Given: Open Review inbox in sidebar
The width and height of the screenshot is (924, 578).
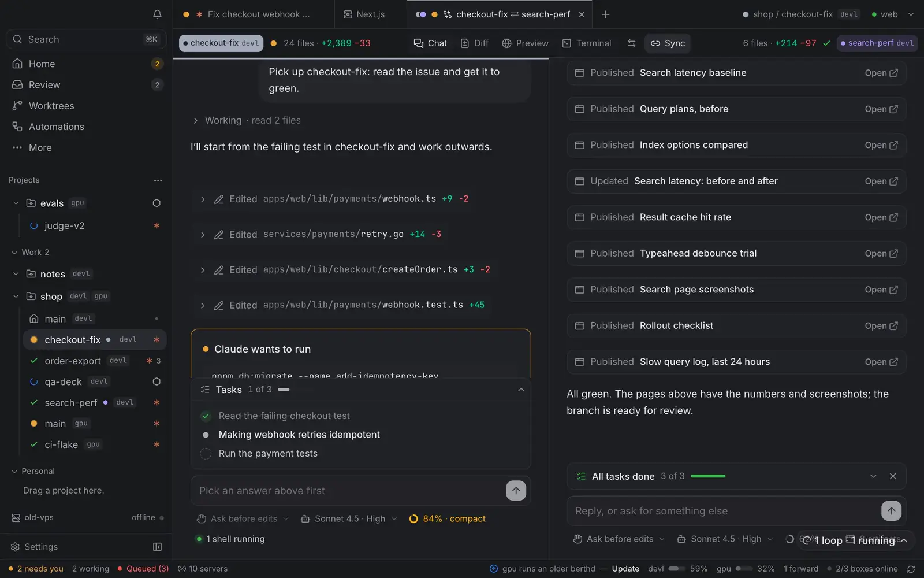Looking at the screenshot, I should coord(87,85).
